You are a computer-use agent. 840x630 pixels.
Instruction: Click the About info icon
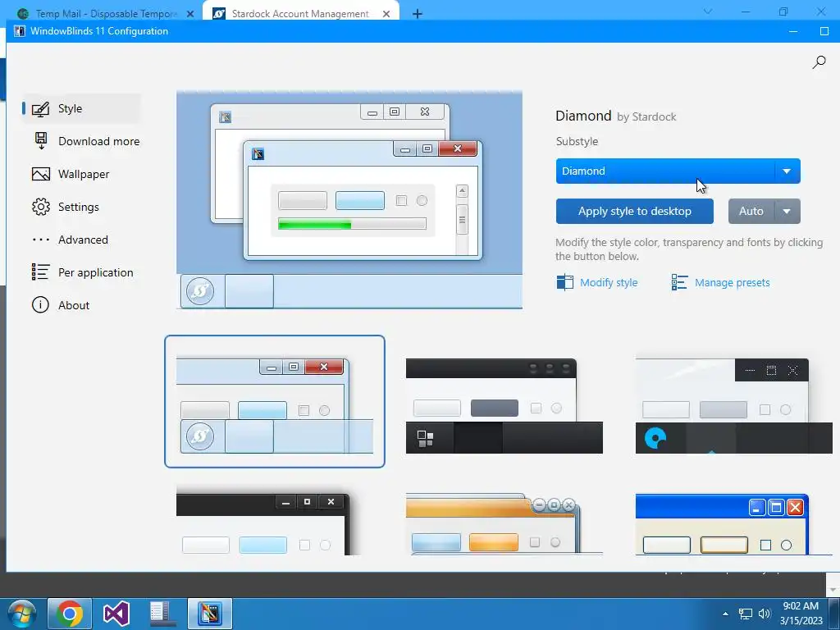pyautogui.click(x=41, y=305)
